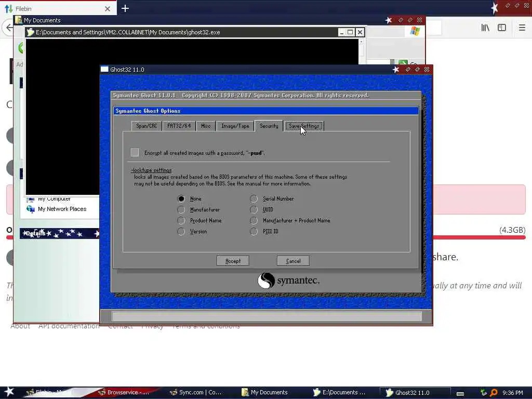
Task: Click the green network tray icon
Action: [x=484, y=393]
